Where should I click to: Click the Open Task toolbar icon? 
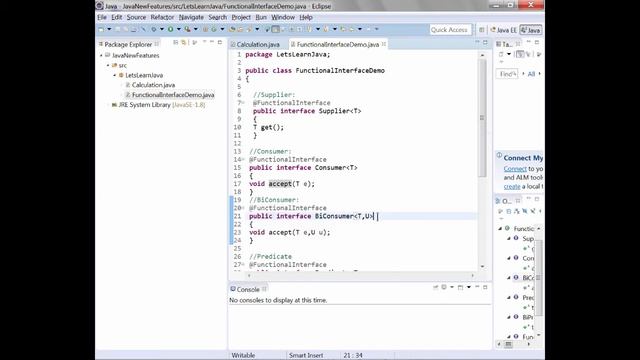240,29
